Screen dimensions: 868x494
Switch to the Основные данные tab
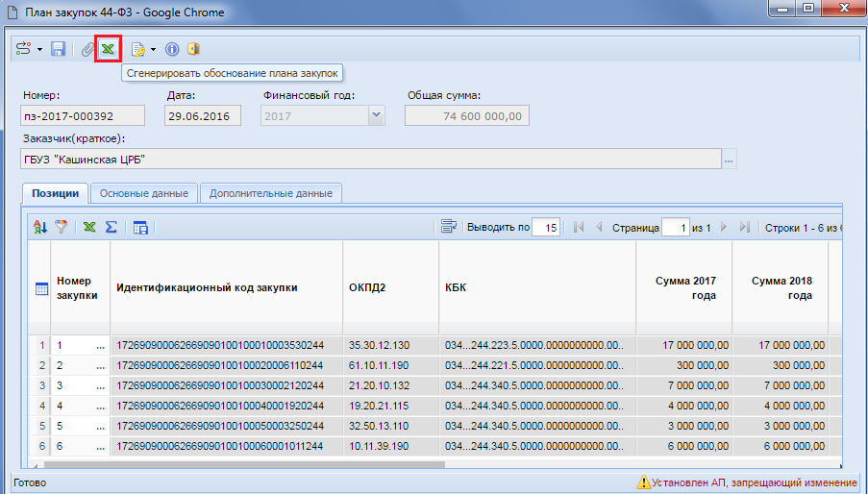[x=143, y=193]
